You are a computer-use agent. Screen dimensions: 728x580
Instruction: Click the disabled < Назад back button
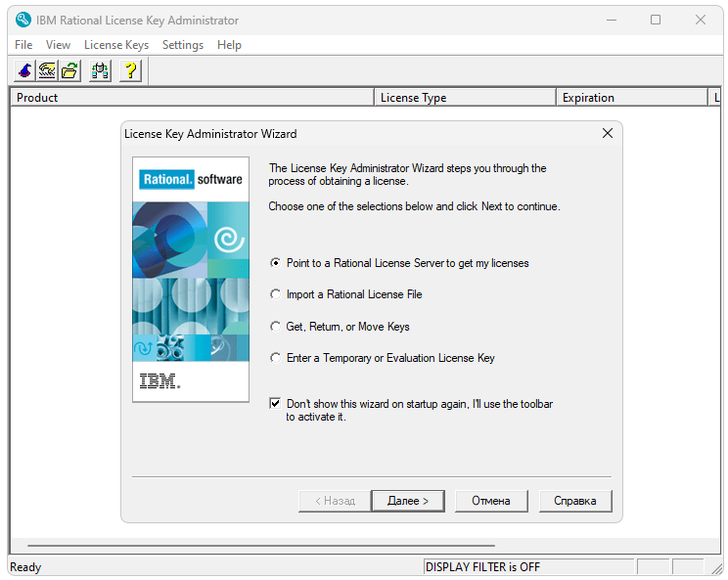coord(335,501)
